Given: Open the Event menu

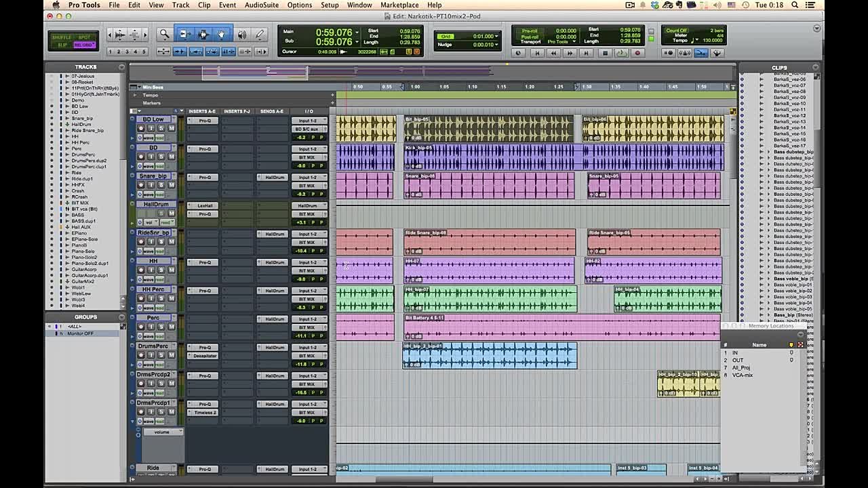Looking at the screenshot, I should point(227,5).
